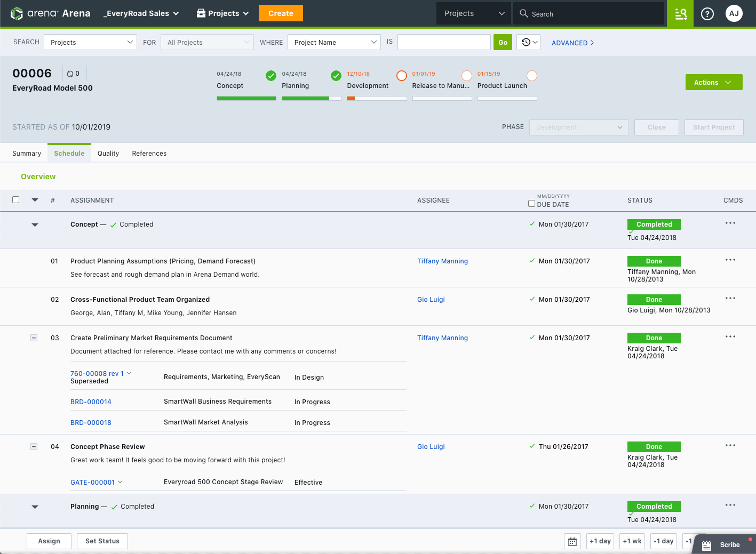
Task: Click the Development phase progress bar
Action: pyautogui.click(x=377, y=98)
